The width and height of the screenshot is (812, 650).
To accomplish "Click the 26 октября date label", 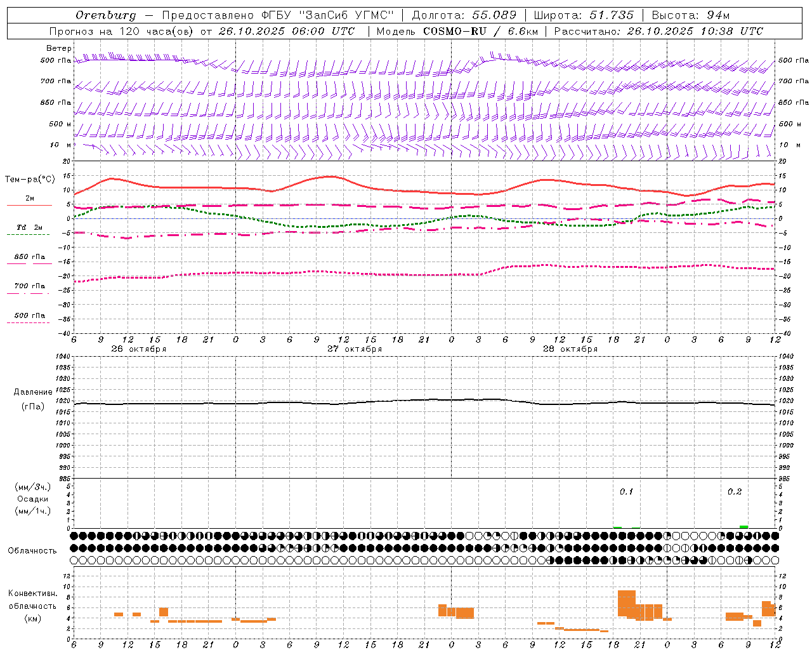I will tap(139, 349).
